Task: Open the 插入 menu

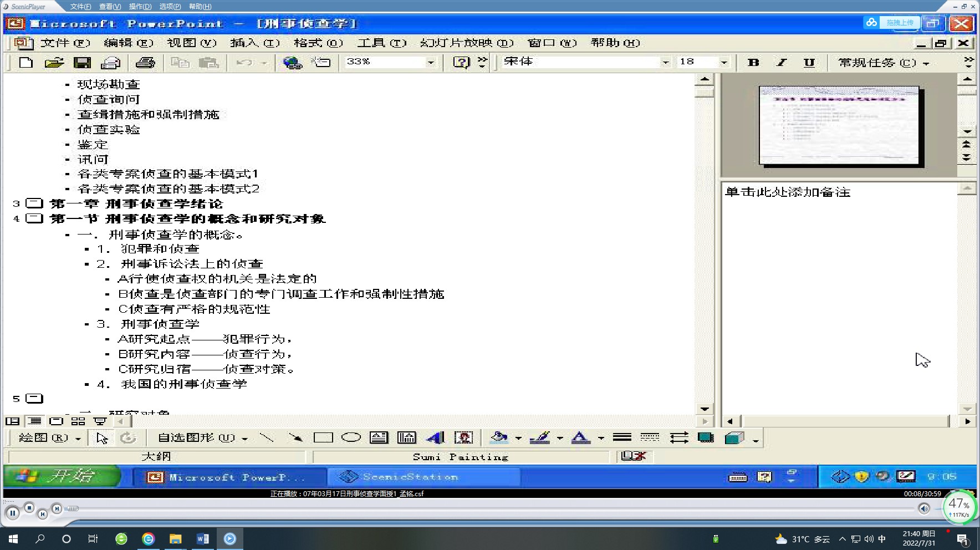Action: click(254, 43)
